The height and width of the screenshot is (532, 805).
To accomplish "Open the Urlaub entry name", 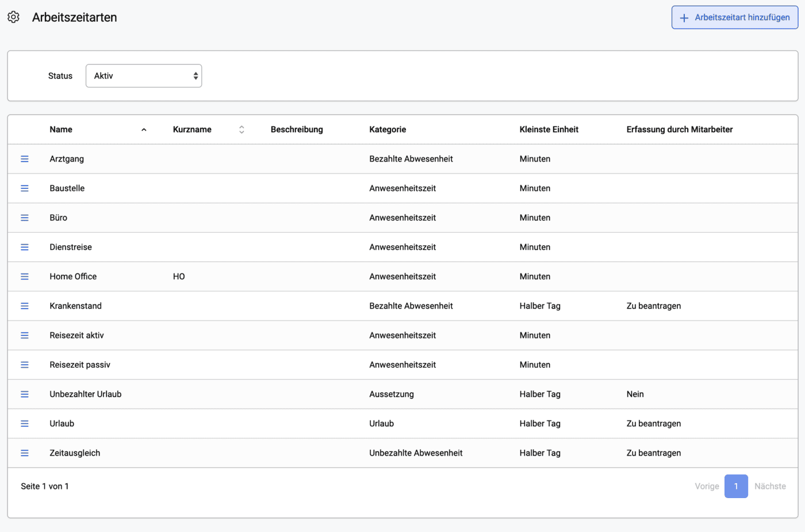I will [x=62, y=423].
